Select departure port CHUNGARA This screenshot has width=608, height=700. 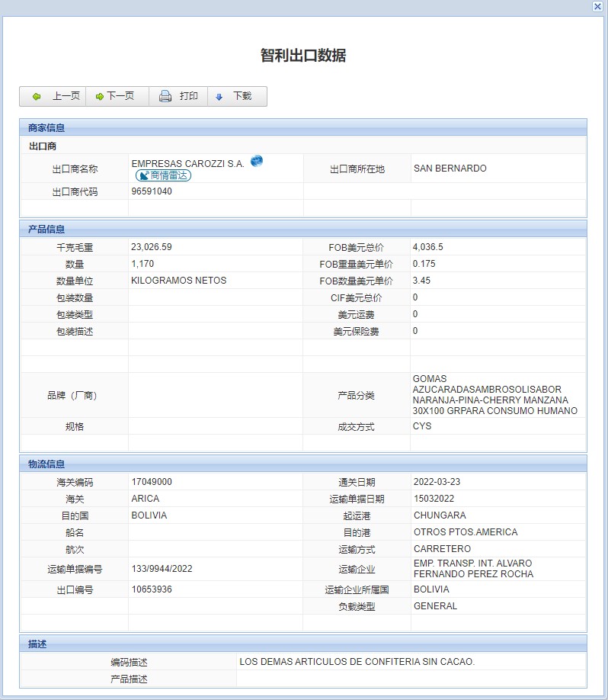(x=440, y=515)
